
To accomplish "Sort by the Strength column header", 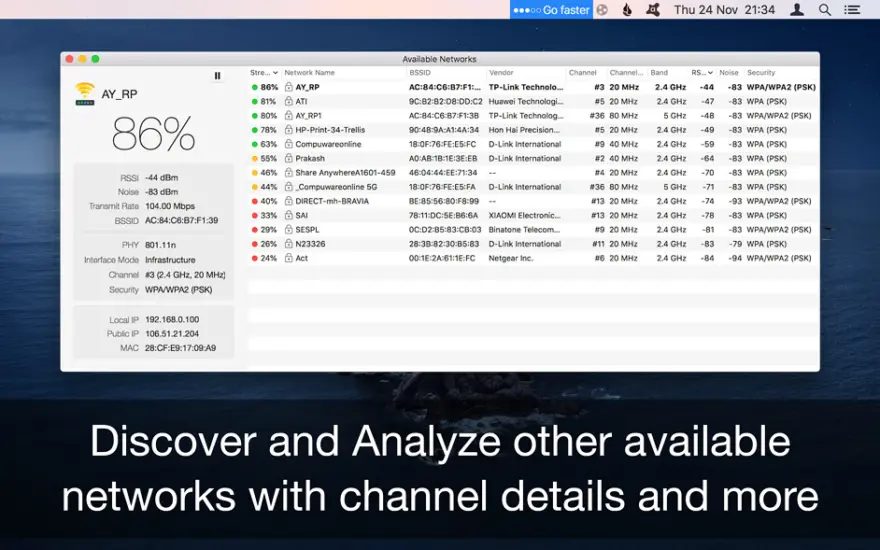I will (x=264, y=72).
